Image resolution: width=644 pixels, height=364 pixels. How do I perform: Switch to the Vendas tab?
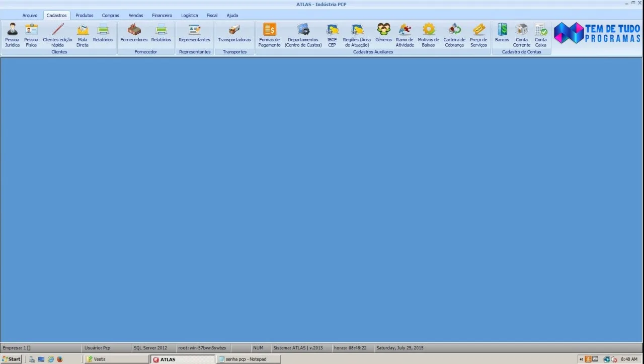pos(136,16)
